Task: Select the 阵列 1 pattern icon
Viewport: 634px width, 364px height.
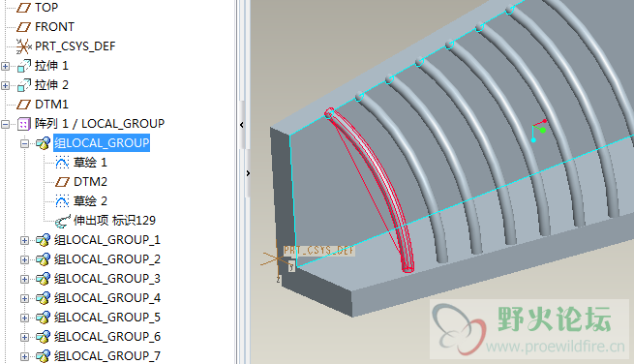Action: pyautogui.click(x=24, y=124)
